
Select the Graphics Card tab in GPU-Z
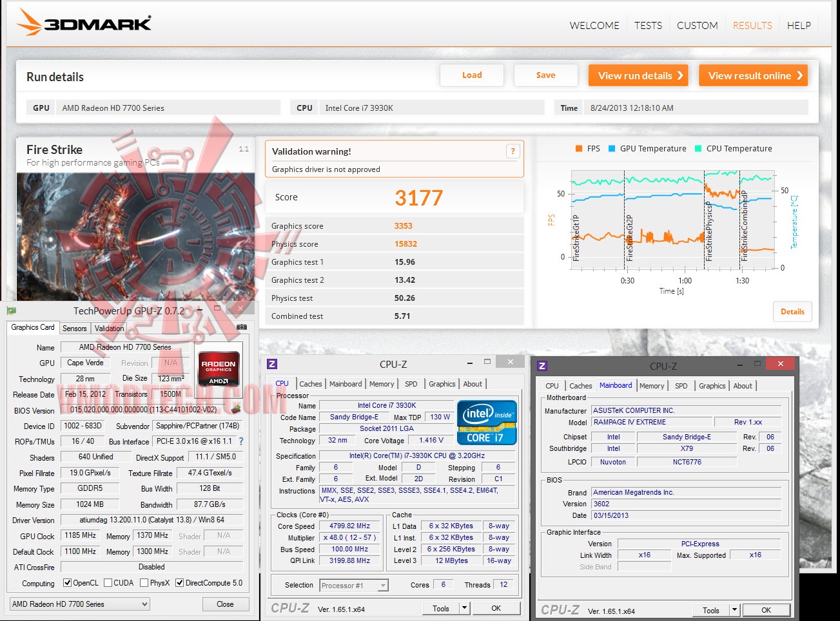33,327
